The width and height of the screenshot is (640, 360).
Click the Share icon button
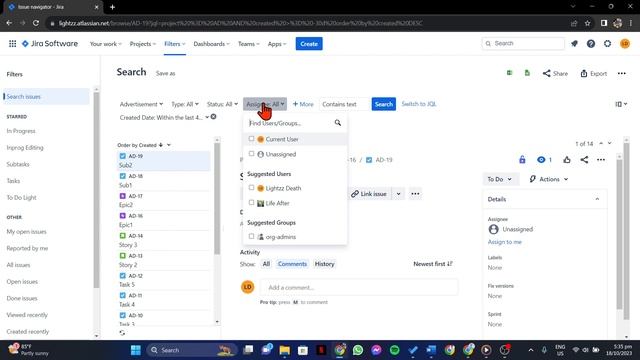click(x=555, y=73)
